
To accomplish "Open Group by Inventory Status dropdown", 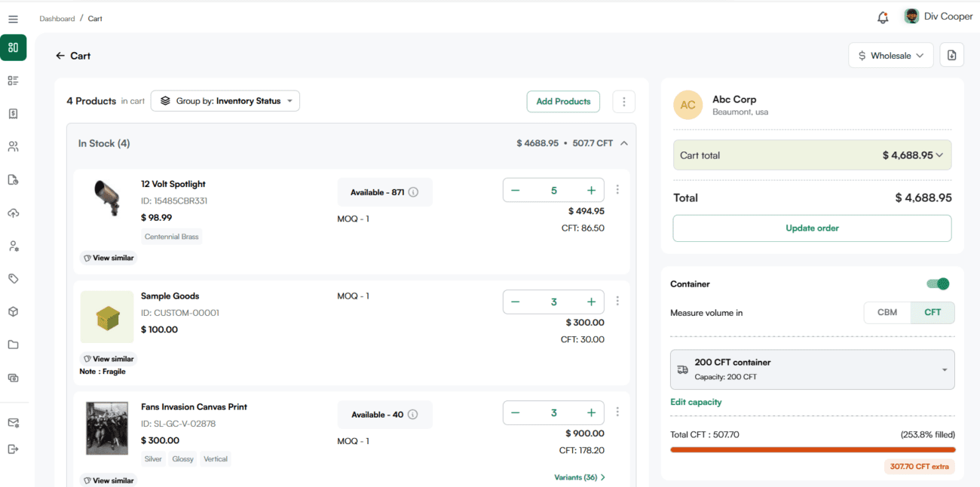I will pyautogui.click(x=225, y=101).
